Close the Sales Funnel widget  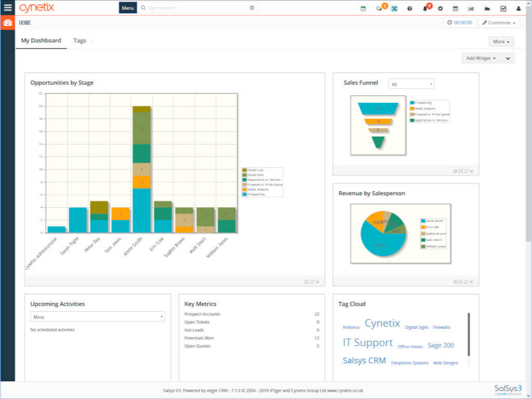click(x=472, y=171)
